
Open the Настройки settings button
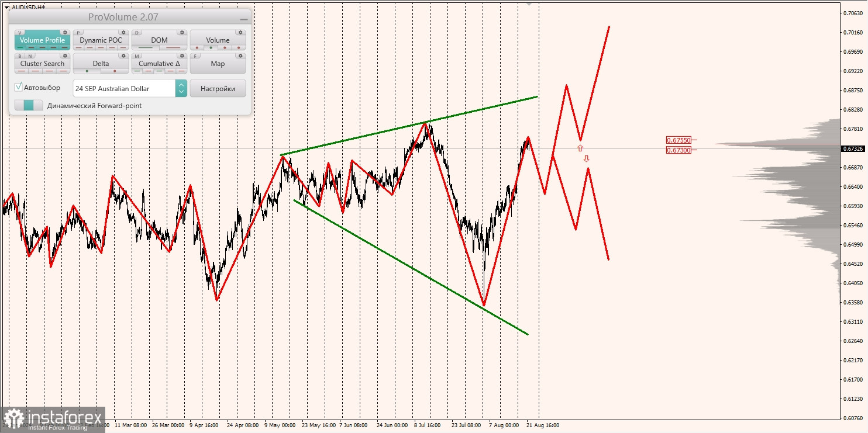click(218, 88)
